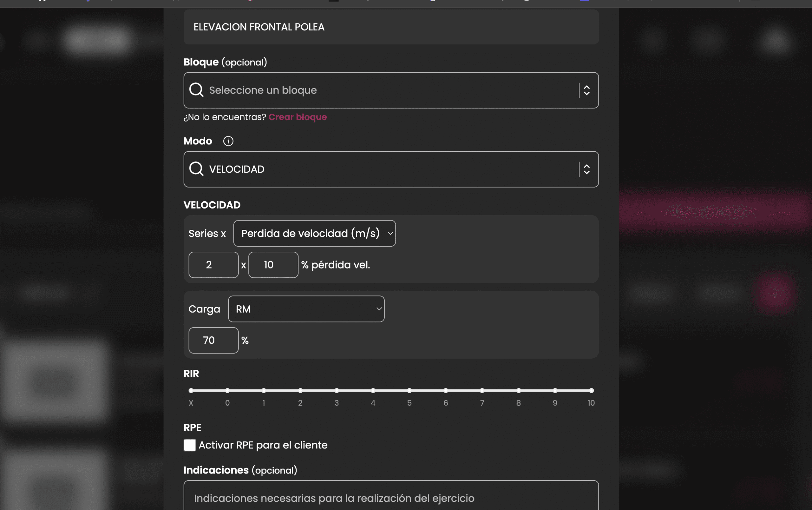Pick RIR value 2 on the slider

pos(300,391)
